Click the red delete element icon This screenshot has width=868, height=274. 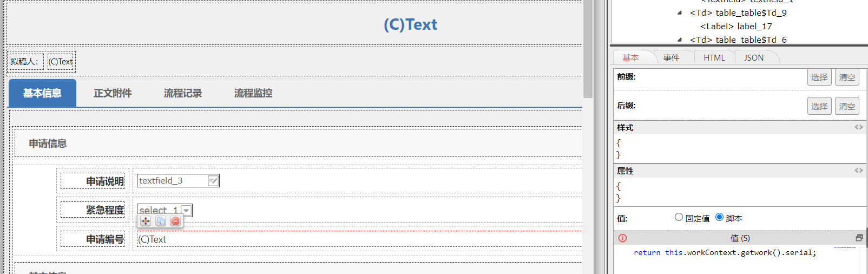[x=175, y=221]
